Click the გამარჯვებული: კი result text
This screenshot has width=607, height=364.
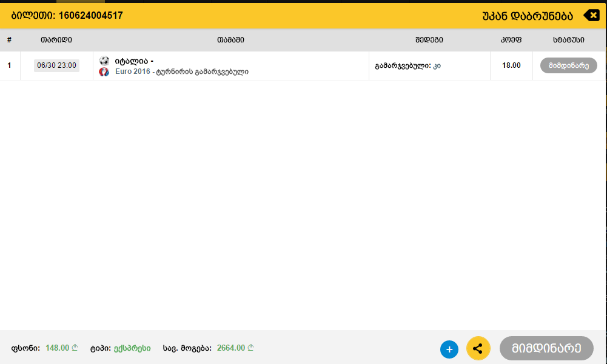click(x=407, y=66)
